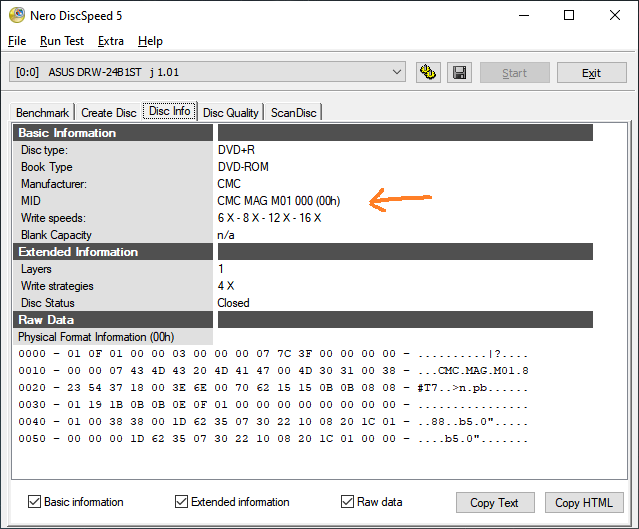
Task: Click the Copy Text button
Action: [495, 503]
